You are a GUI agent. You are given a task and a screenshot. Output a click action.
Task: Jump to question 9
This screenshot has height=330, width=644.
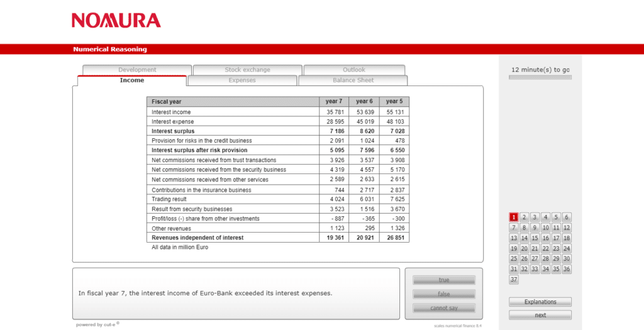coord(535,228)
